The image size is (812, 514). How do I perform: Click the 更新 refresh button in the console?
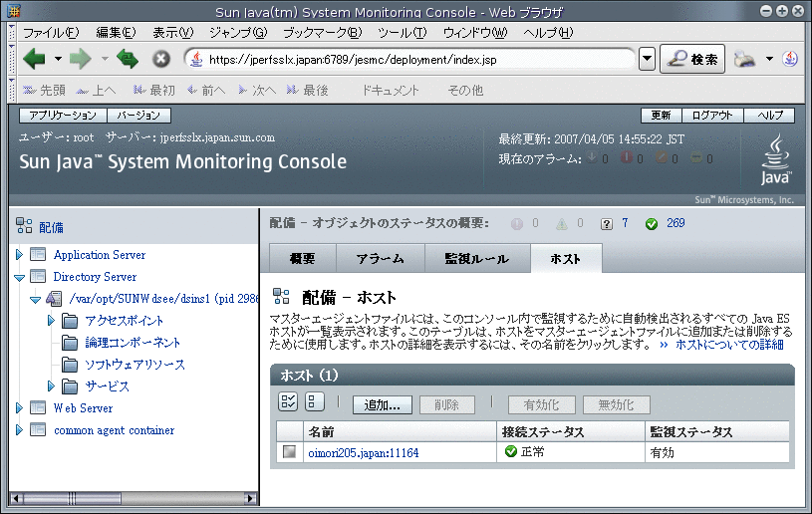point(661,115)
